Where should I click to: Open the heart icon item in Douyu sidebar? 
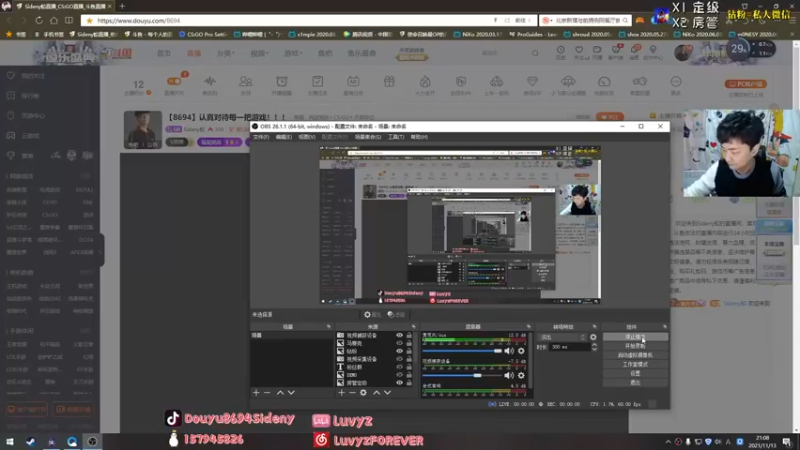[x=11, y=76]
